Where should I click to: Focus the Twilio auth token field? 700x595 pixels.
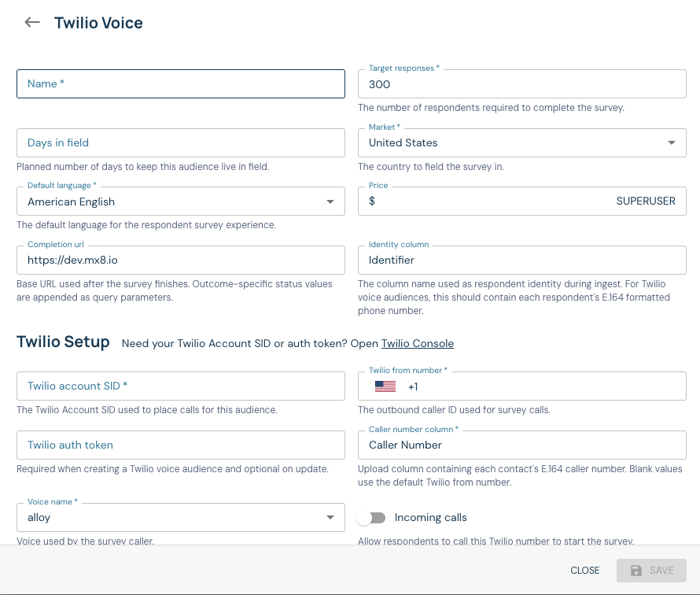click(181, 445)
